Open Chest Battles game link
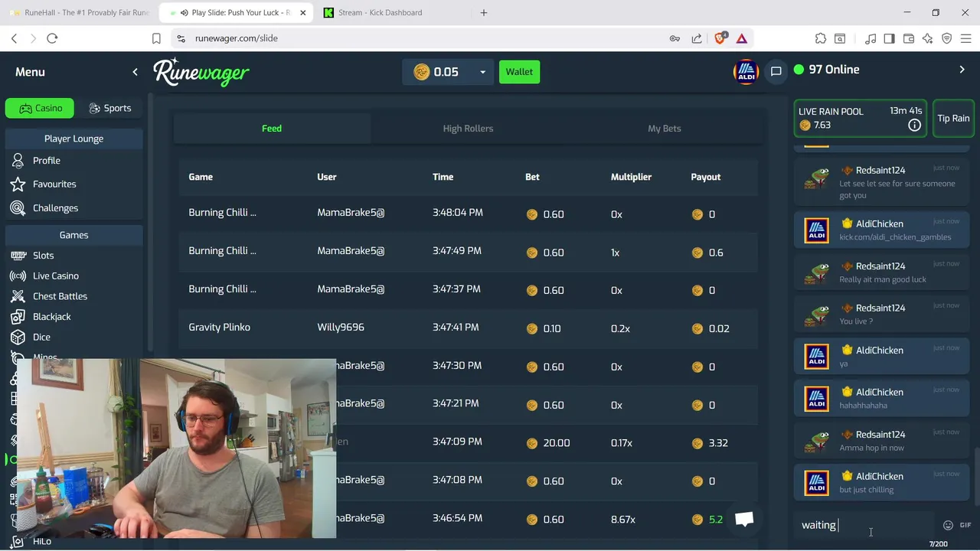This screenshot has height=551, width=980. point(60,296)
